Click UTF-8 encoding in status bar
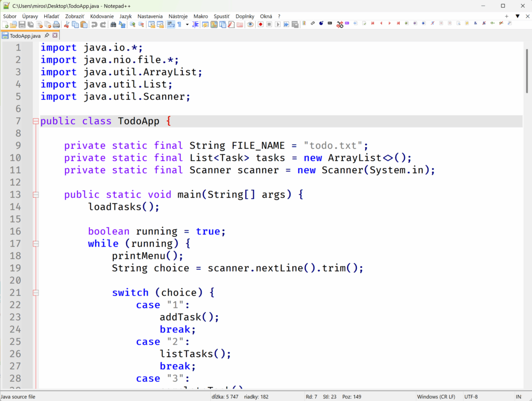 tap(471, 397)
